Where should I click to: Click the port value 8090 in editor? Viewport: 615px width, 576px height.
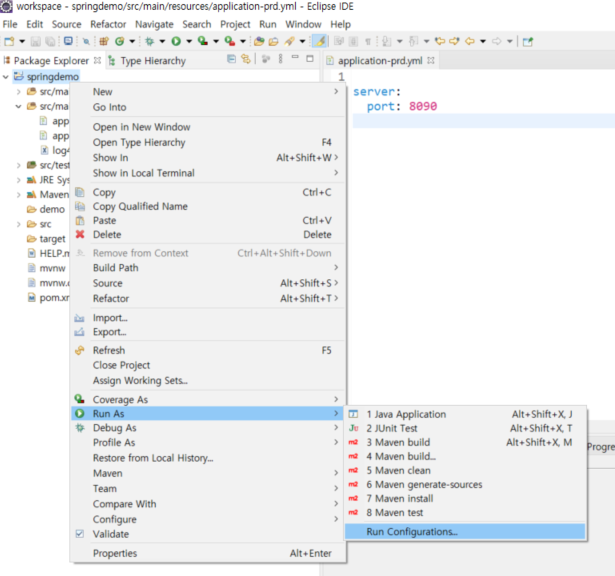point(423,106)
